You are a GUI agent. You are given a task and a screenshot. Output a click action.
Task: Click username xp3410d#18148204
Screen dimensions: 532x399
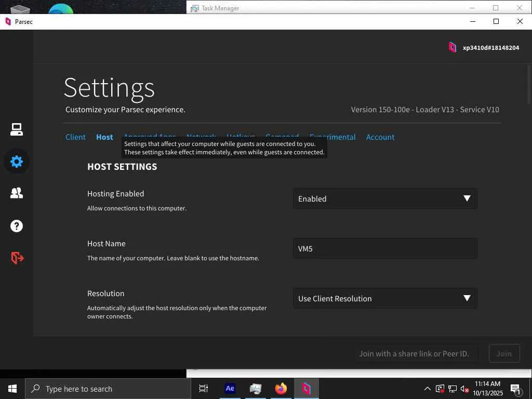491,48
